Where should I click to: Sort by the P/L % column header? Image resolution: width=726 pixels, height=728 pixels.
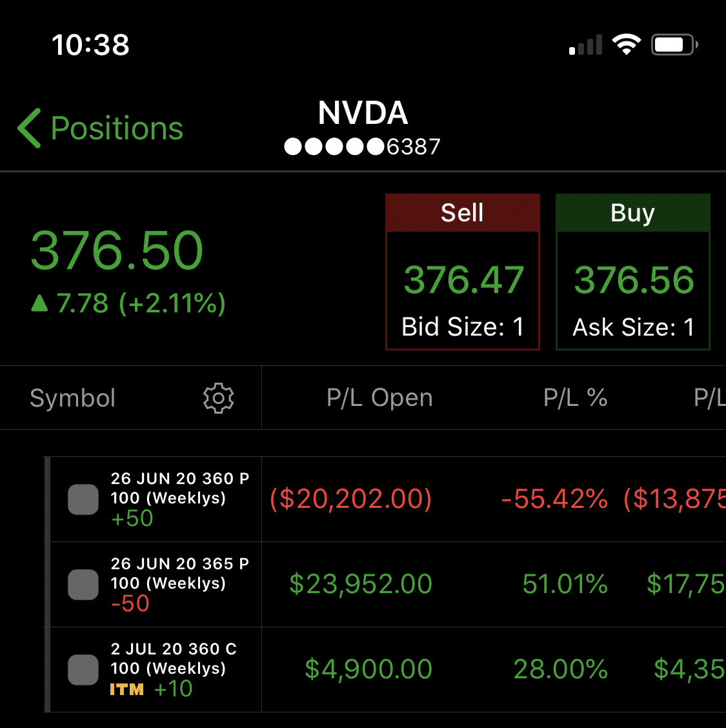575,398
